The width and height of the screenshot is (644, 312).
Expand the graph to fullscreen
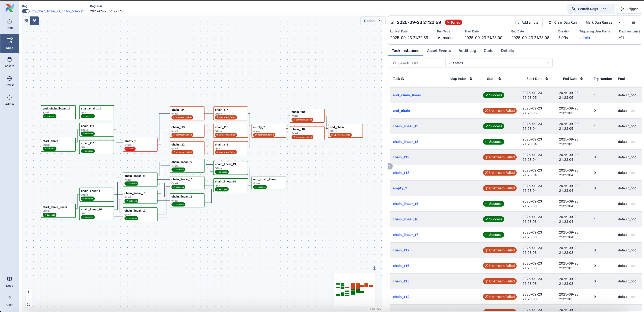[28, 304]
